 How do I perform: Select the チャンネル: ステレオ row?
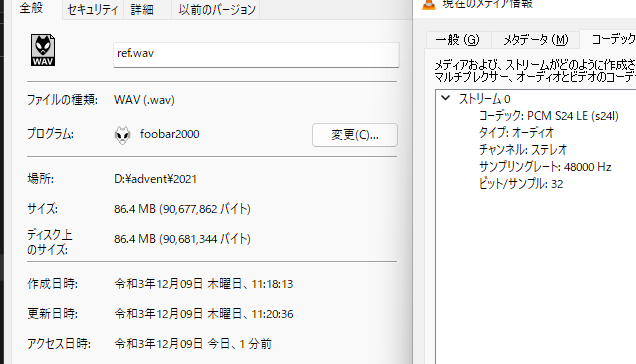pos(522,150)
